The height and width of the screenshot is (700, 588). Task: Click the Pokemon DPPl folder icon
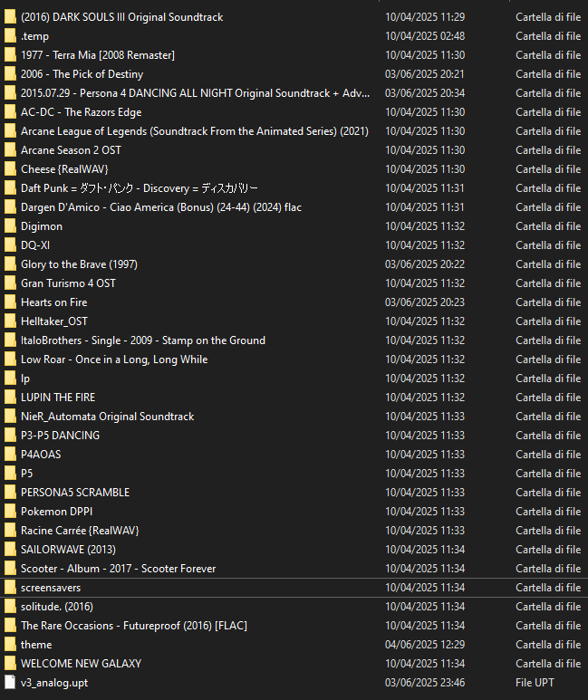(x=10, y=512)
